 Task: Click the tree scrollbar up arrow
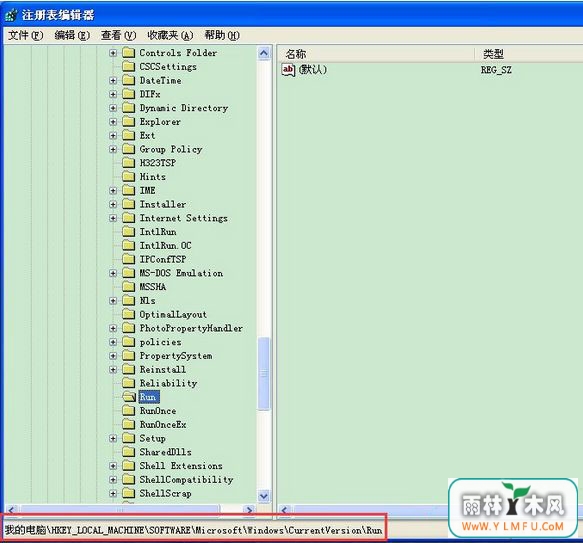[x=264, y=53]
